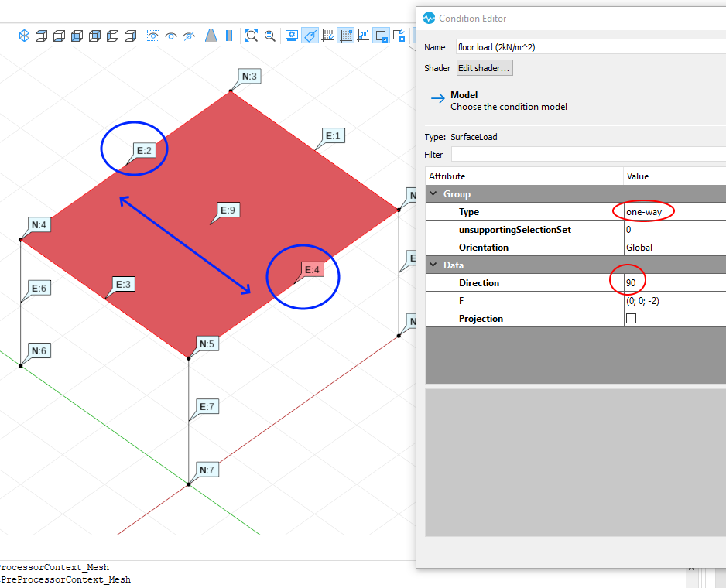726x588 pixels.
Task: Toggle the perspective road view icon
Action: pyautogui.click(x=211, y=36)
